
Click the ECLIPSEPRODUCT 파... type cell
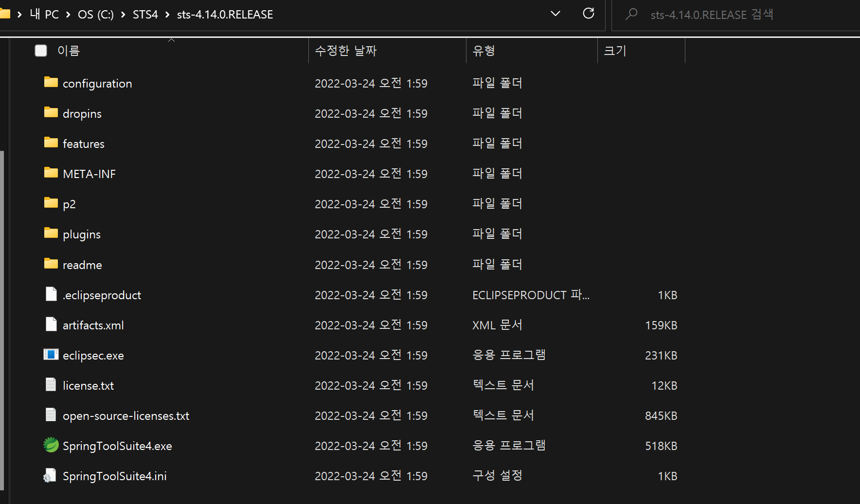point(531,295)
